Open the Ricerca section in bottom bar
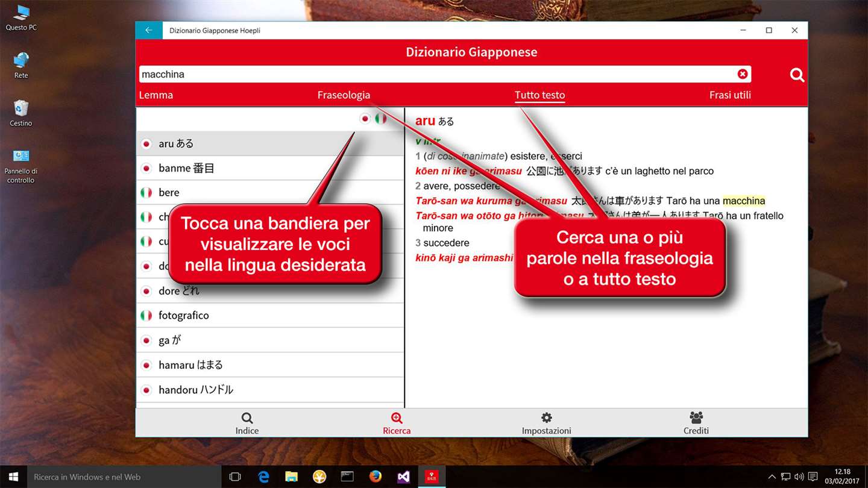868x488 pixels. click(397, 424)
